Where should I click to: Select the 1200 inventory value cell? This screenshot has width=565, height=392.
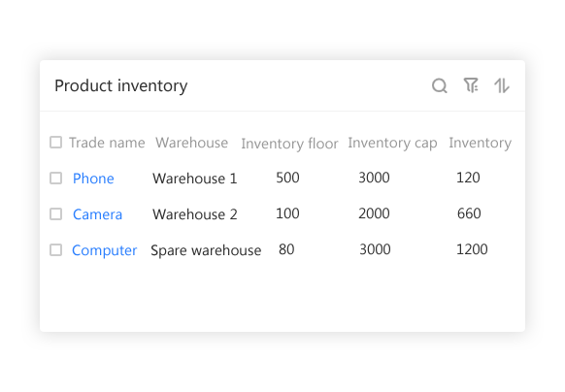point(472,249)
